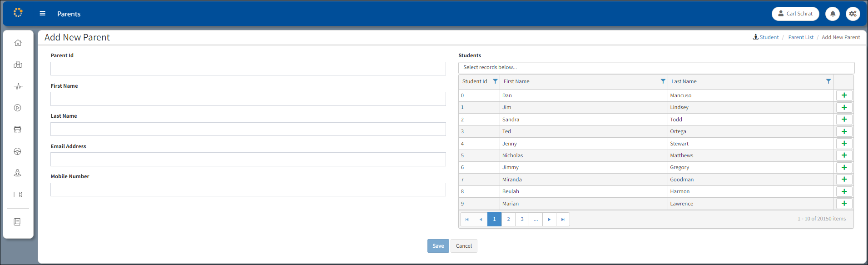
Task: Add student Marian Lawrence with plus
Action: [x=844, y=204]
